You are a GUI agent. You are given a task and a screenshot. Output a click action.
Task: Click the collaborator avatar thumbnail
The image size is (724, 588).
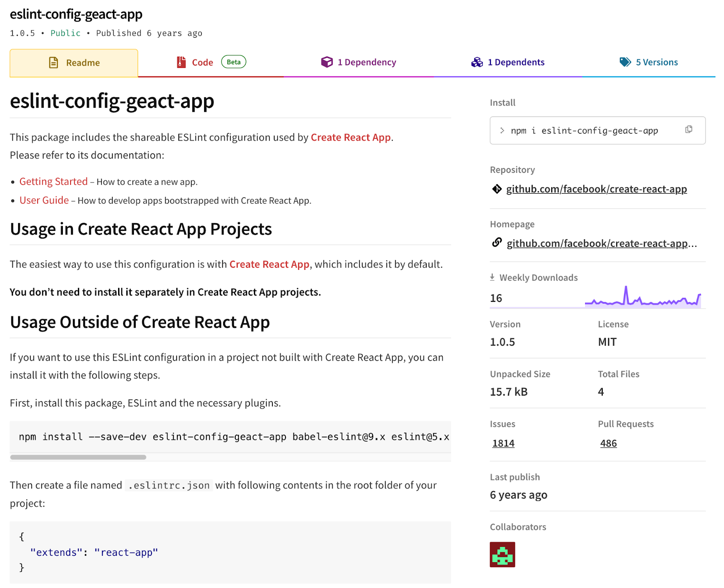click(502, 555)
